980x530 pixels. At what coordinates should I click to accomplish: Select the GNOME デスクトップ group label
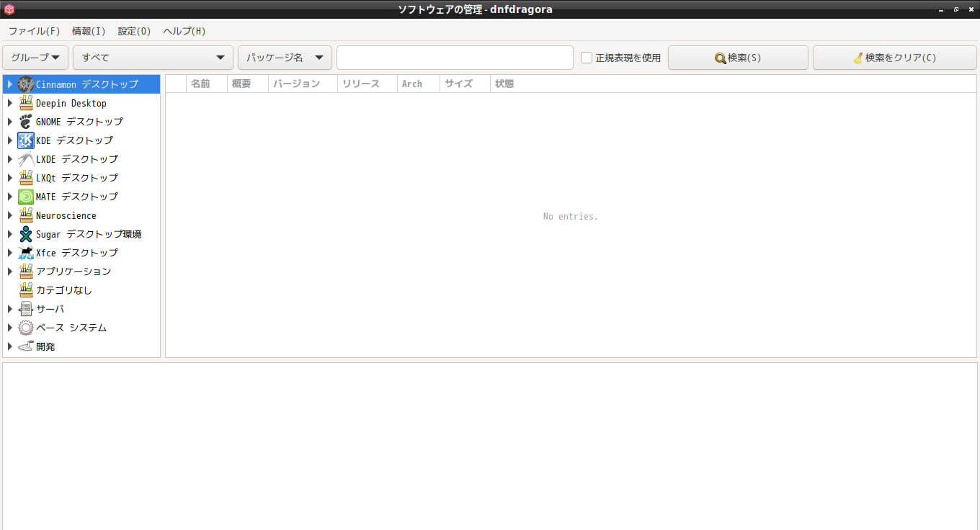point(79,122)
